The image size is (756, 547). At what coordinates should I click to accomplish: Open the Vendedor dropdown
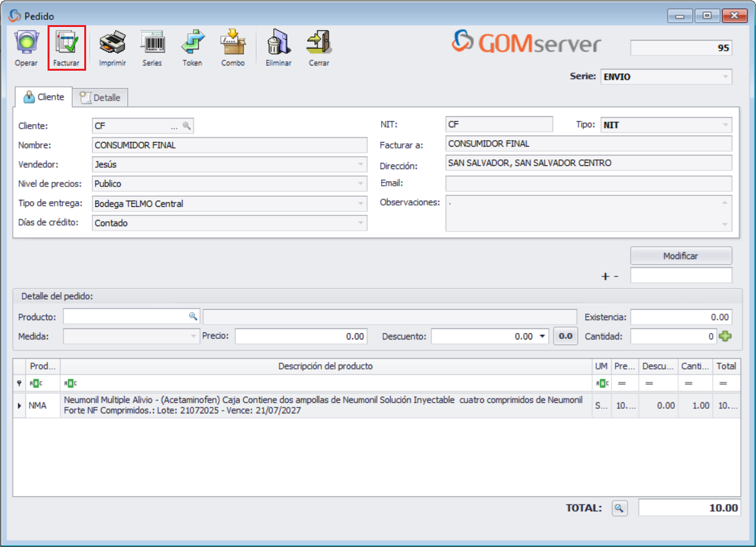[361, 165]
